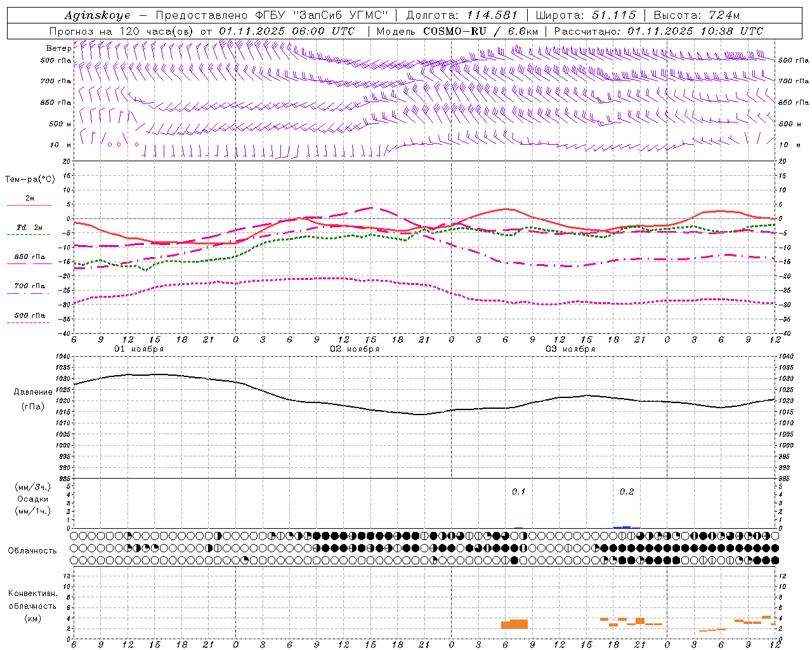
Task: Click the left 500 гПа wind level label
Action: click(56, 60)
